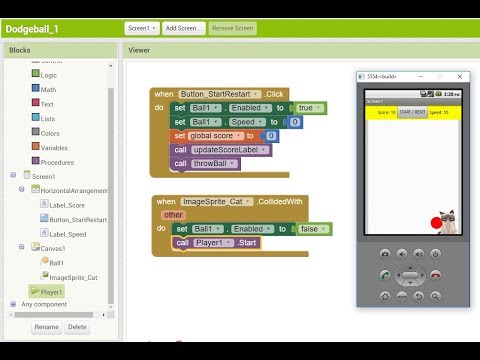This screenshot has height=360, width=480.
Task: Collapse the Canvas1 tree node
Action: tap(22, 247)
